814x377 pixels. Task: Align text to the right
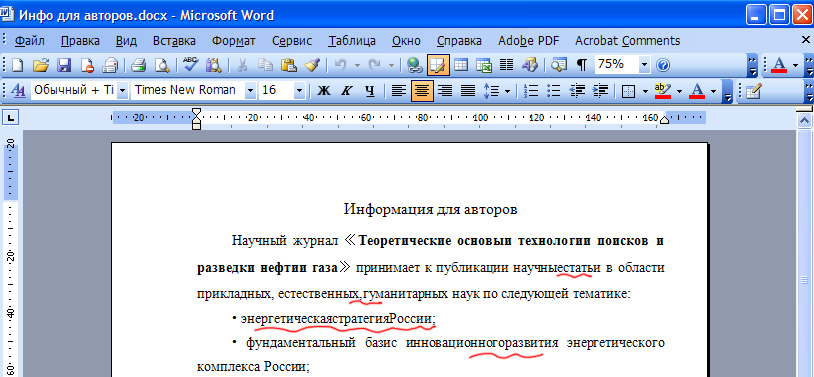[x=445, y=91]
